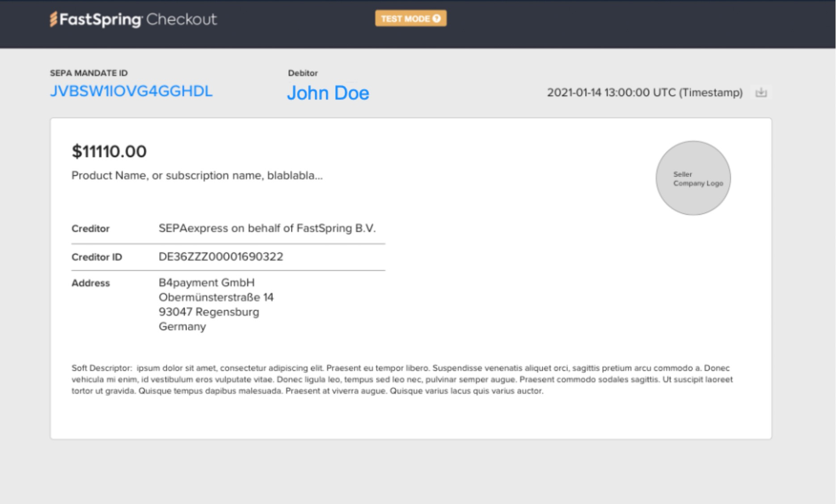Click the Obermünsterstraße 14 street line

(x=216, y=298)
